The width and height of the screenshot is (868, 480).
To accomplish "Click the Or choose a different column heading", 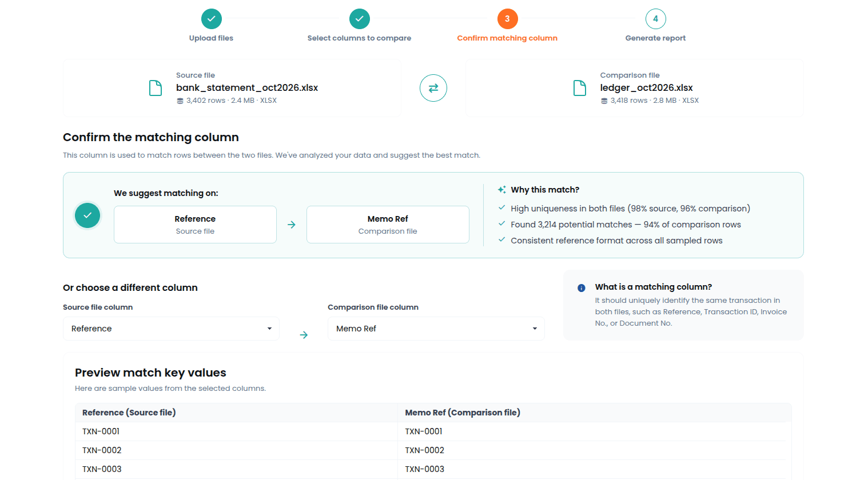I will coord(130,287).
